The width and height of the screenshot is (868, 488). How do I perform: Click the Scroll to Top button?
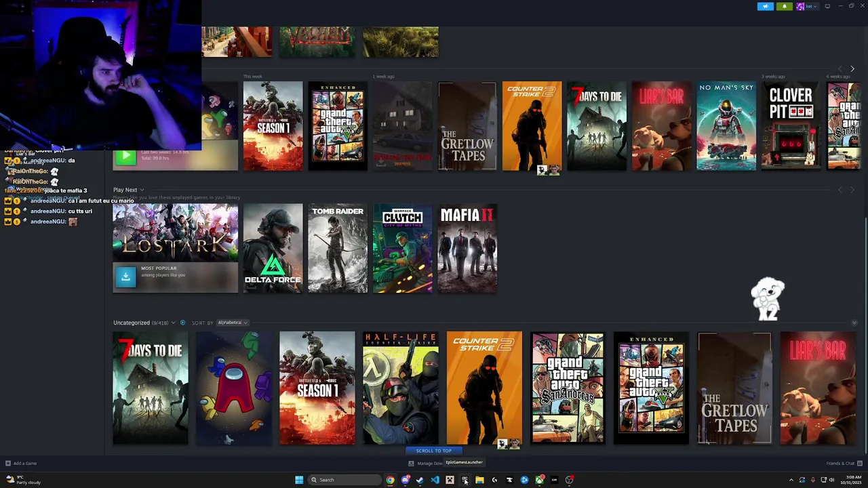pos(433,451)
